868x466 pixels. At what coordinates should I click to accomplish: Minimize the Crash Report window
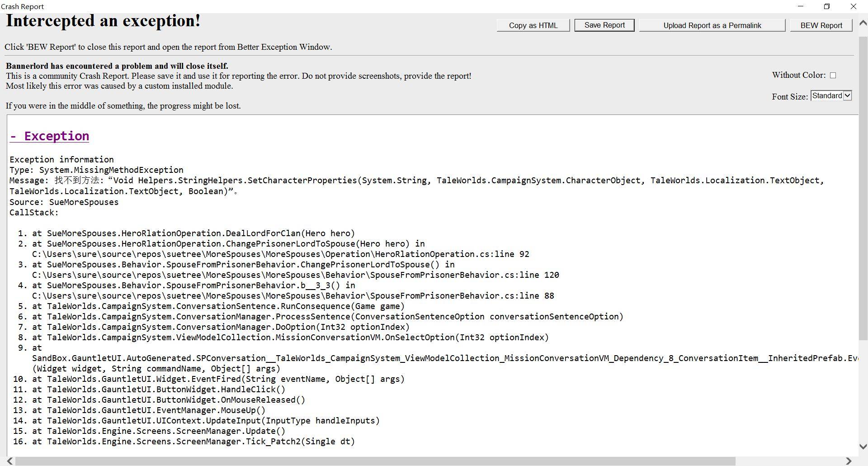801,6
